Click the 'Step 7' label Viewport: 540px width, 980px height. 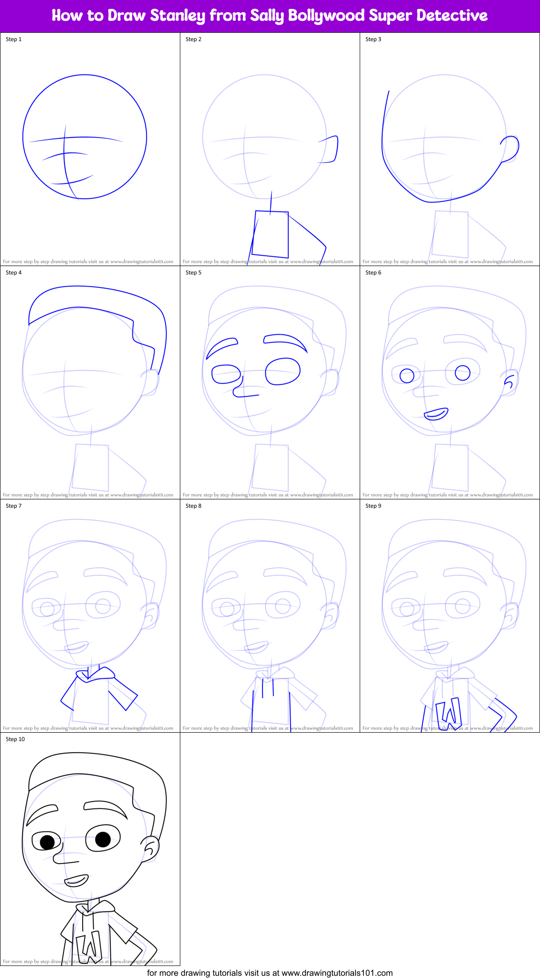[x=14, y=506]
